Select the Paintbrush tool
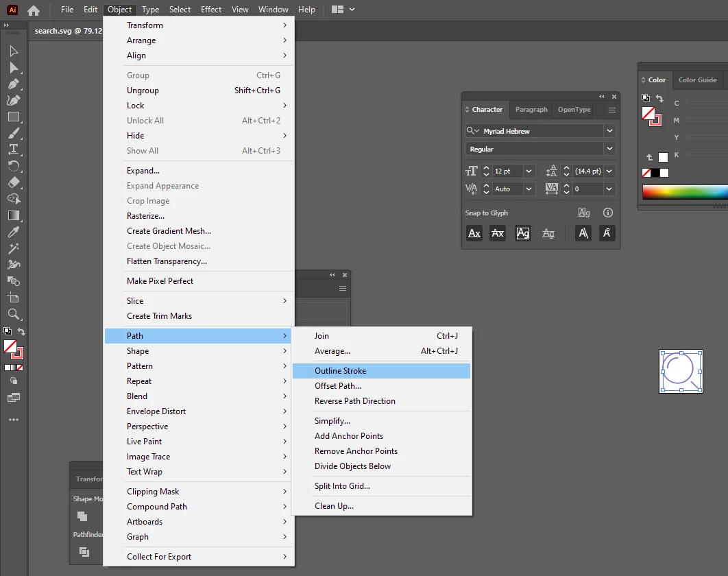This screenshot has width=728, height=576. click(14, 133)
